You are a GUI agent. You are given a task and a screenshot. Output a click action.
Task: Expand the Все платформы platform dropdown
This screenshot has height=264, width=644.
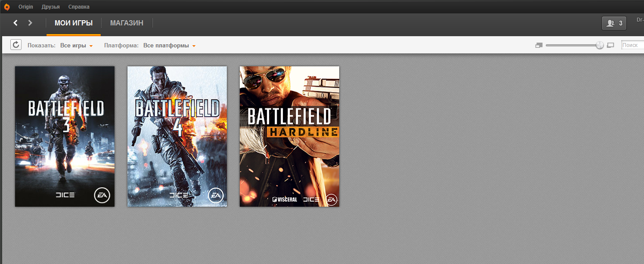170,46
